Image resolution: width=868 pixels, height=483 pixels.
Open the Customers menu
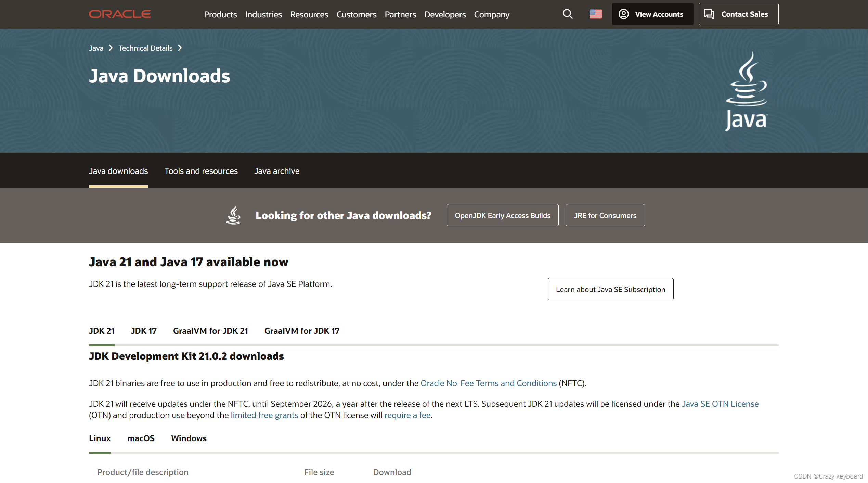pos(357,14)
